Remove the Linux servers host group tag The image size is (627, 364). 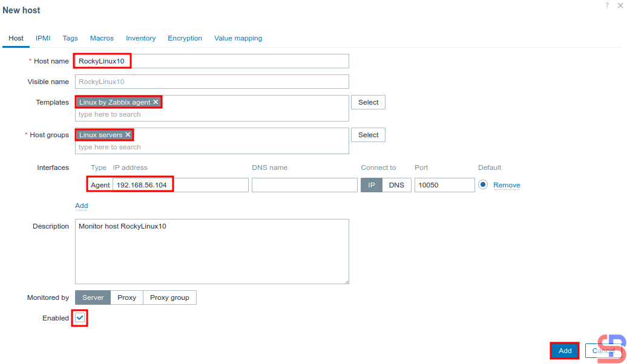point(128,135)
